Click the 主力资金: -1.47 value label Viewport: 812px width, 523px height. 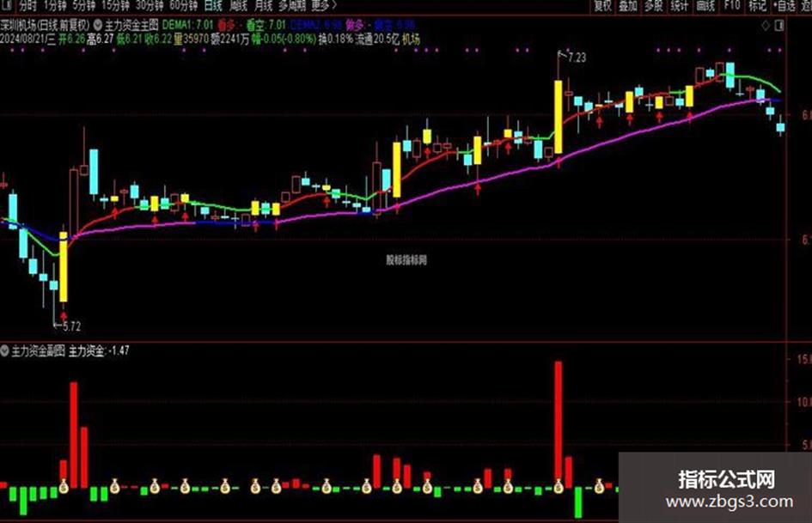coord(99,351)
